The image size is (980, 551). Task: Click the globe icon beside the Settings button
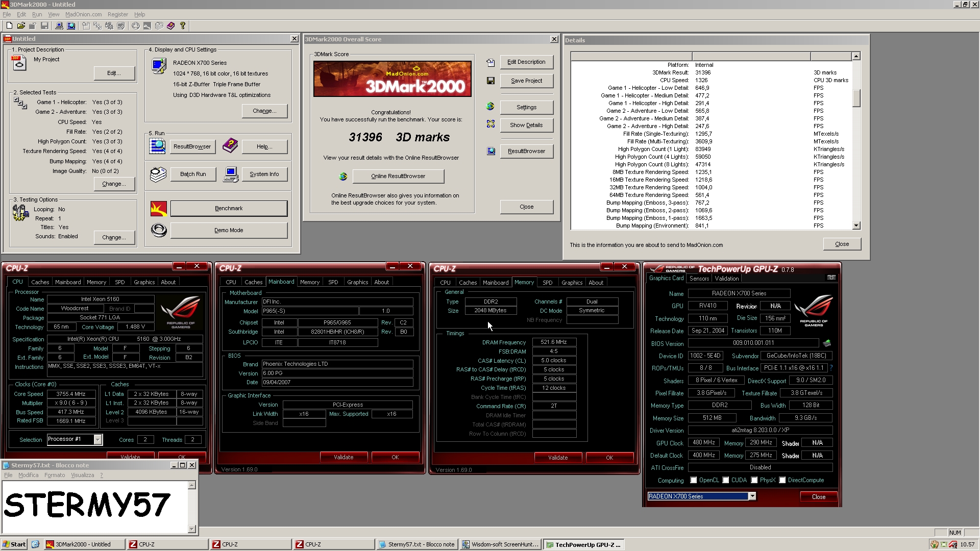(490, 106)
